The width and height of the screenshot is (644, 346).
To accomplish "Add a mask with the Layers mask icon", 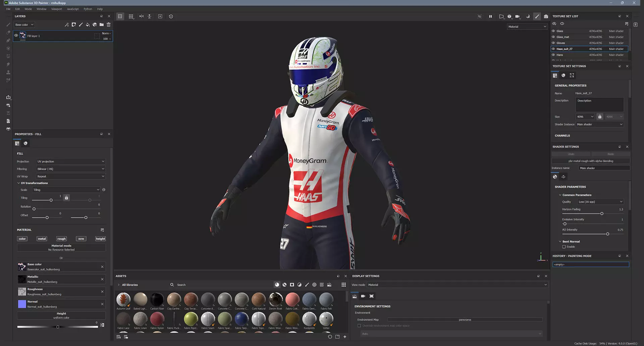I will [x=73, y=24].
